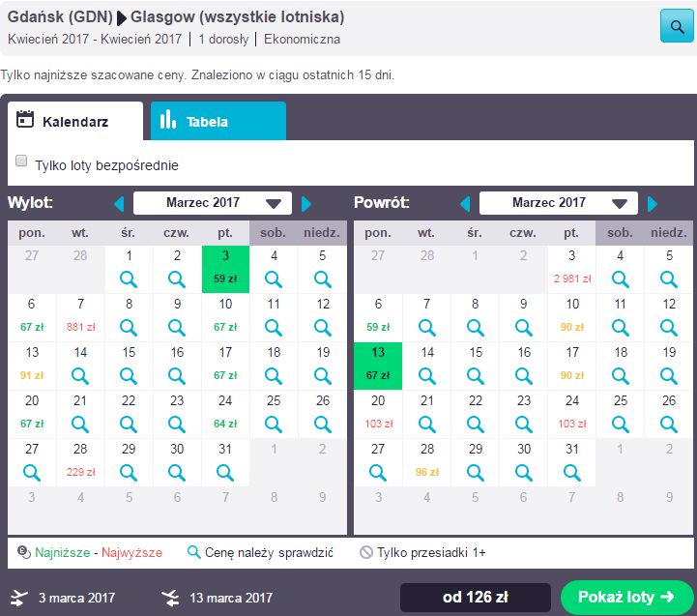Image resolution: width=697 pixels, height=616 pixels.
Task: Check price for departure on March 1
Action: point(129,279)
